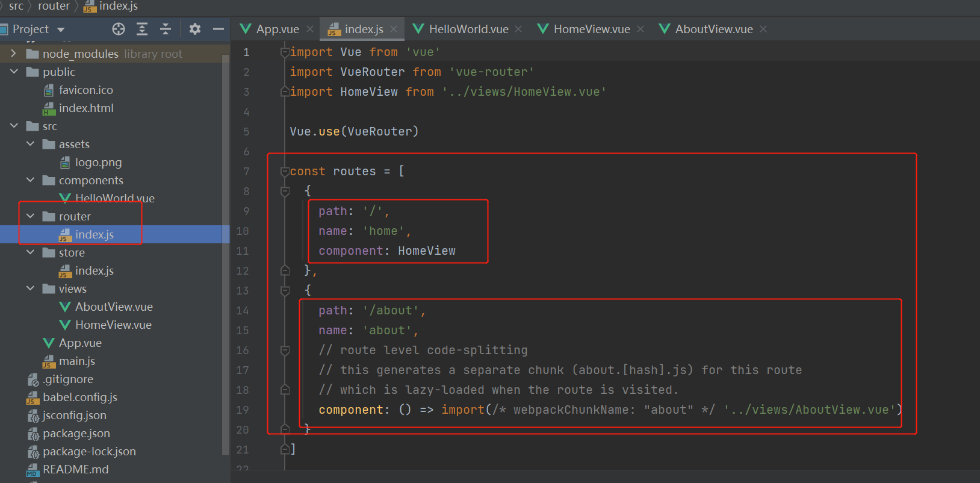Close the App.vue tab
Image resolution: width=980 pixels, height=483 pixels.
point(310,29)
